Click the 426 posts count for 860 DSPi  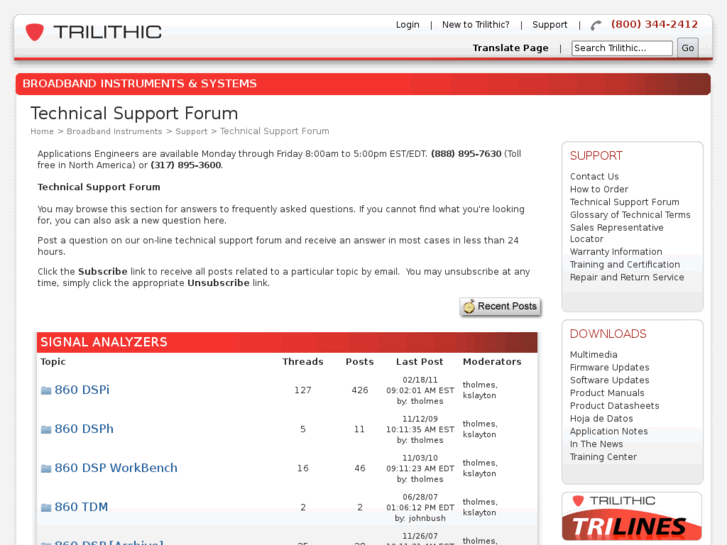pyautogui.click(x=360, y=390)
